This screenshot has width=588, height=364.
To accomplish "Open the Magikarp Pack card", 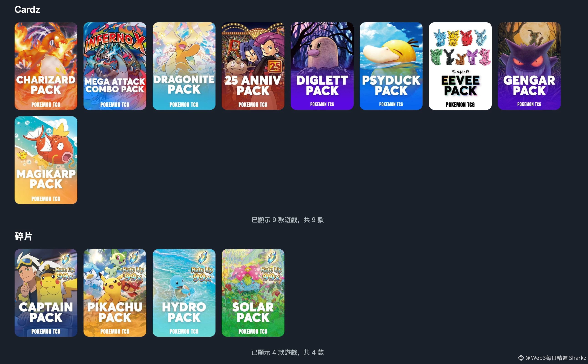I will 46,160.
